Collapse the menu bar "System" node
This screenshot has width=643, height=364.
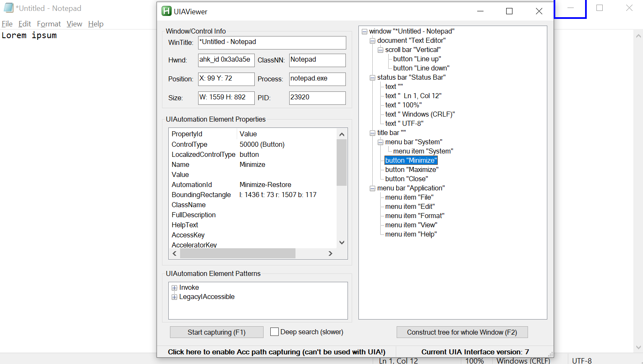(380, 142)
